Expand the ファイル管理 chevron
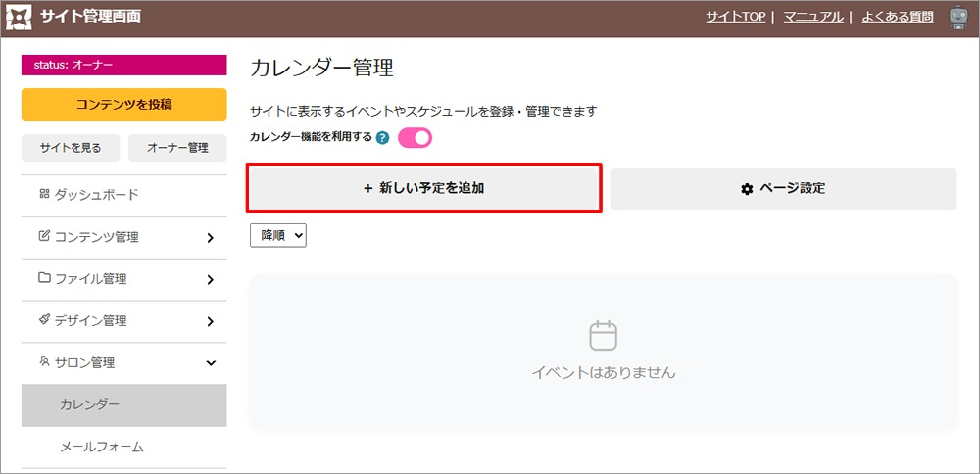 (211, 279)
